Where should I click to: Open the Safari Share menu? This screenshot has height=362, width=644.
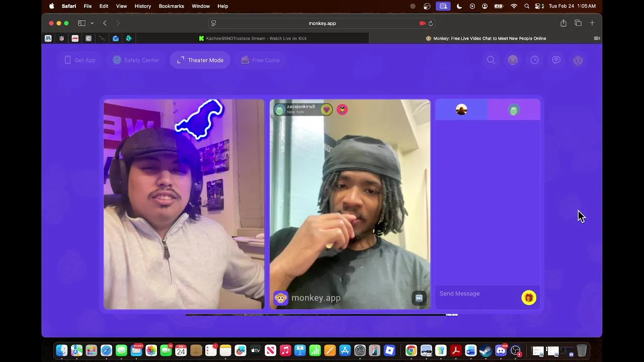click(563, 23)
